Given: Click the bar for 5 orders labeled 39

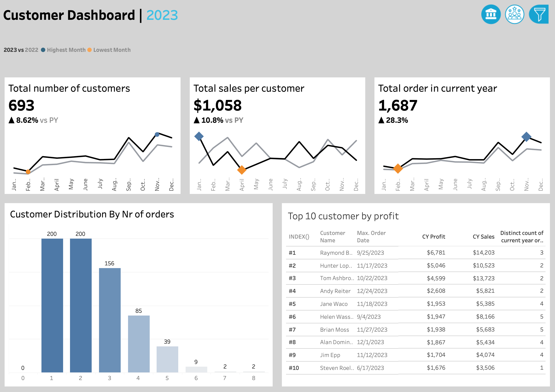Looking at the screenshot, I should (x=167, y=359).
